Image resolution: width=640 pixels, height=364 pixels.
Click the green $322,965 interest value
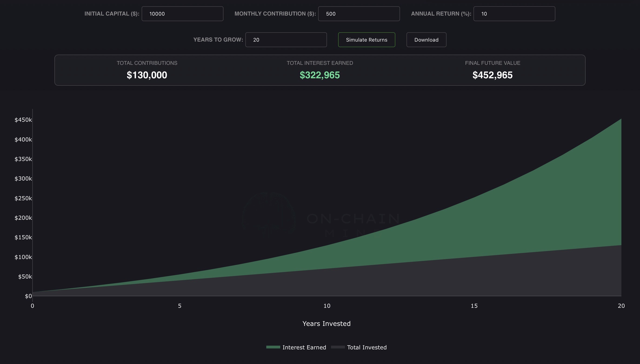point(320,75)
